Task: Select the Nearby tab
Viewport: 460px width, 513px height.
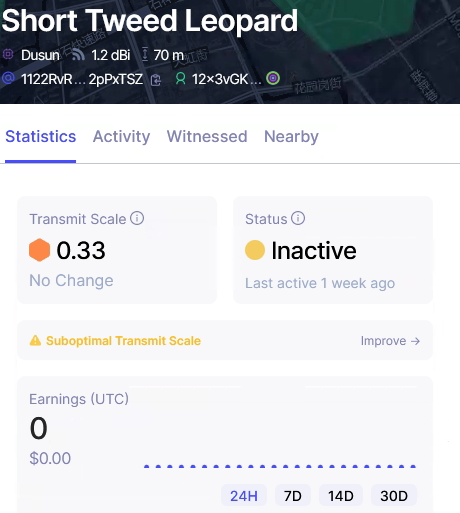Action: pyautogui.click(x=291, y=137)
